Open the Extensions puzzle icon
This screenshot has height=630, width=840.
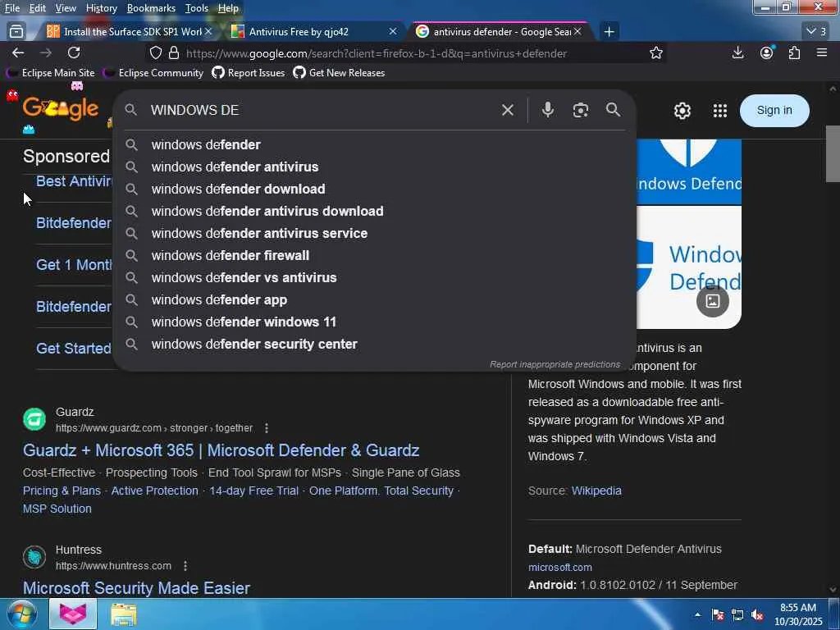point(794,52)
